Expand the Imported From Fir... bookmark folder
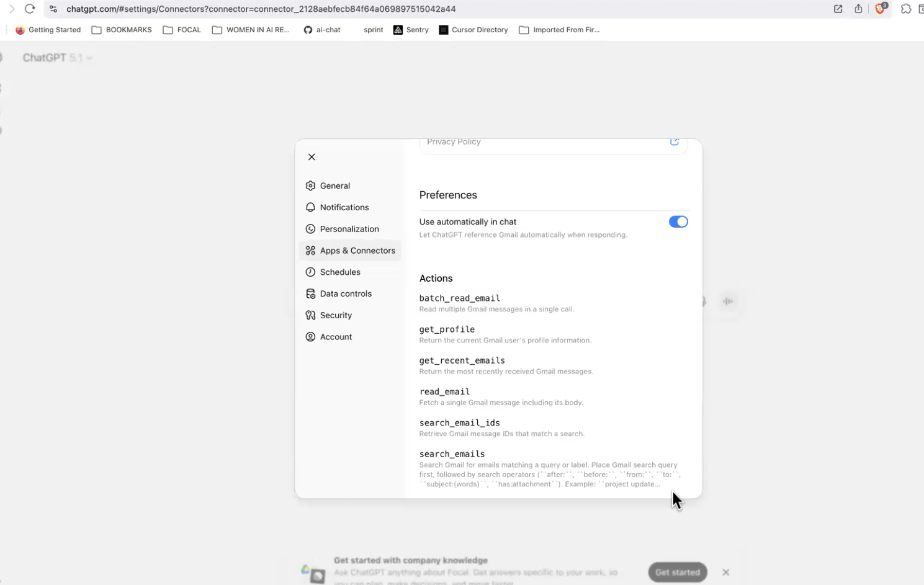Viewport: 924px width, 585px height. (x=559, y=30)
